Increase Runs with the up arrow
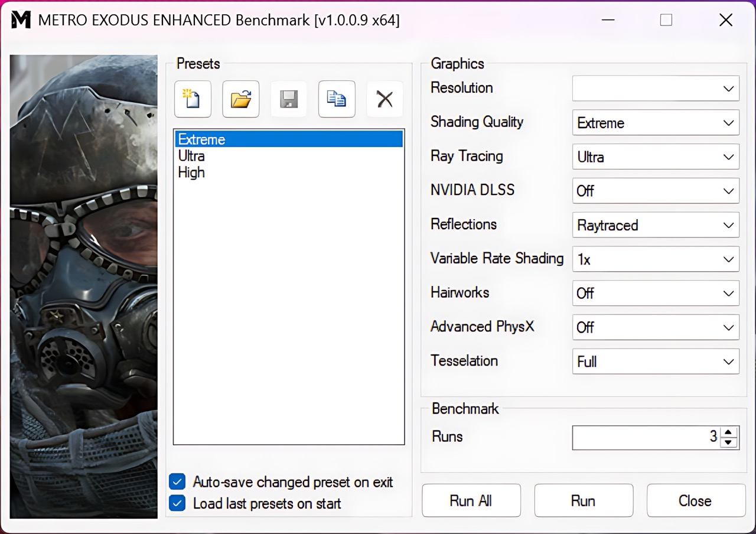The image size is (756, 534). 729,432
